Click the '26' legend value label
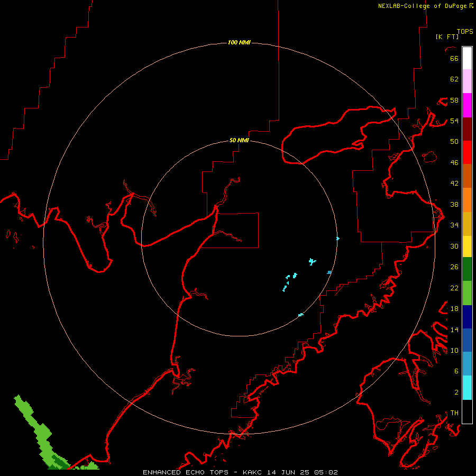Viewport: 476px width, 476px height. [454, 267]
